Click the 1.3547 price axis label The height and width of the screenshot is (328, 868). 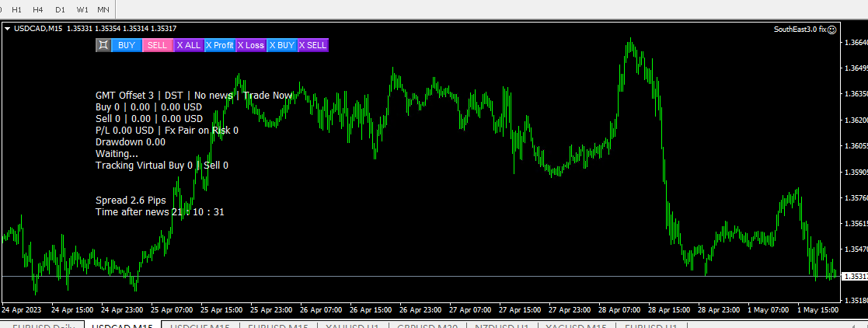pyautogui.click(x=856, y=249)
